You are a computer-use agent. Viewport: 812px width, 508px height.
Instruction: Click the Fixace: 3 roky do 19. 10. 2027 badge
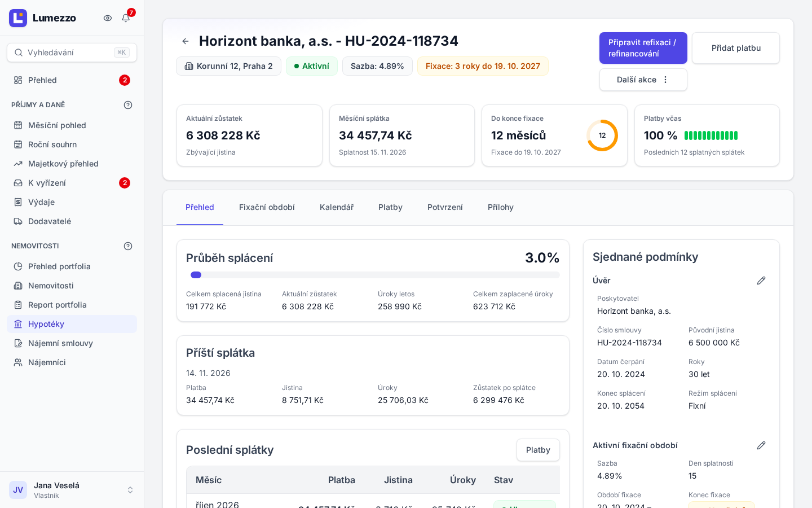pos(483,66)
